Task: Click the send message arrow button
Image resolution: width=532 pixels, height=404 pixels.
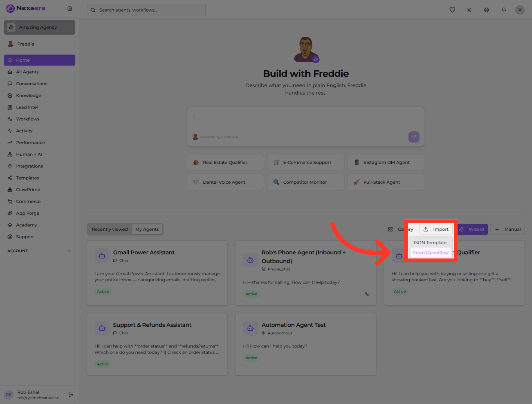Action: (x=414, y=137)
